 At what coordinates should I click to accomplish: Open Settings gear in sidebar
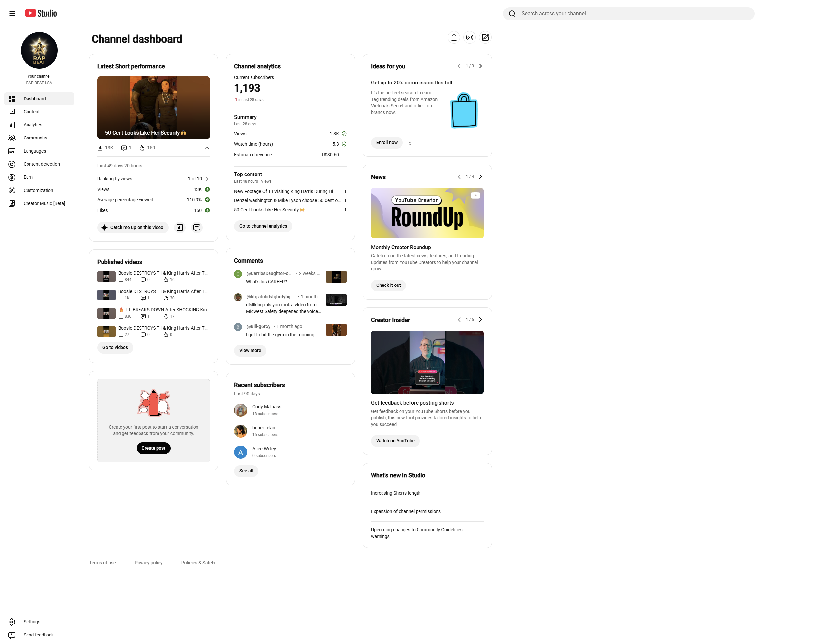[x=39, y=622]
